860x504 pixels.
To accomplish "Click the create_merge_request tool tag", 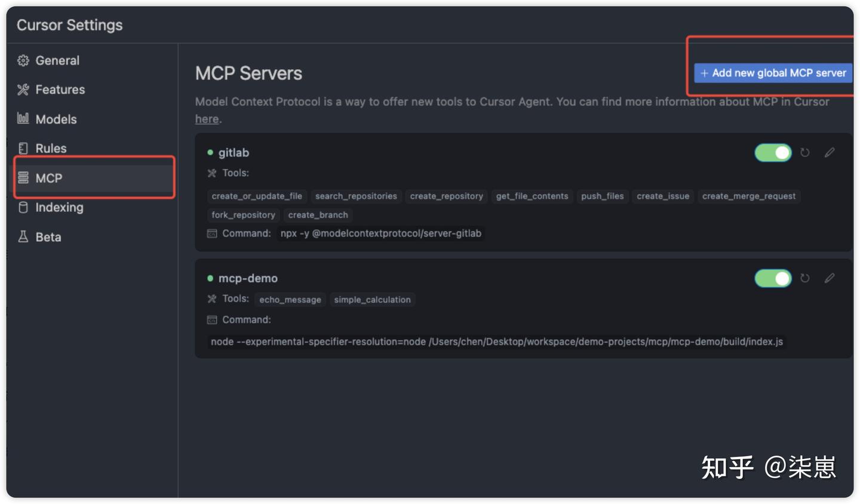I will click(749, 196).
